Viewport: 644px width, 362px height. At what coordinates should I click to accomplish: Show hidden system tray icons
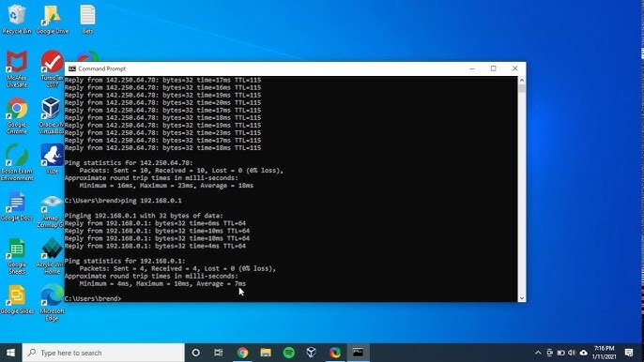pyautogui.click(x=538, y=353)
